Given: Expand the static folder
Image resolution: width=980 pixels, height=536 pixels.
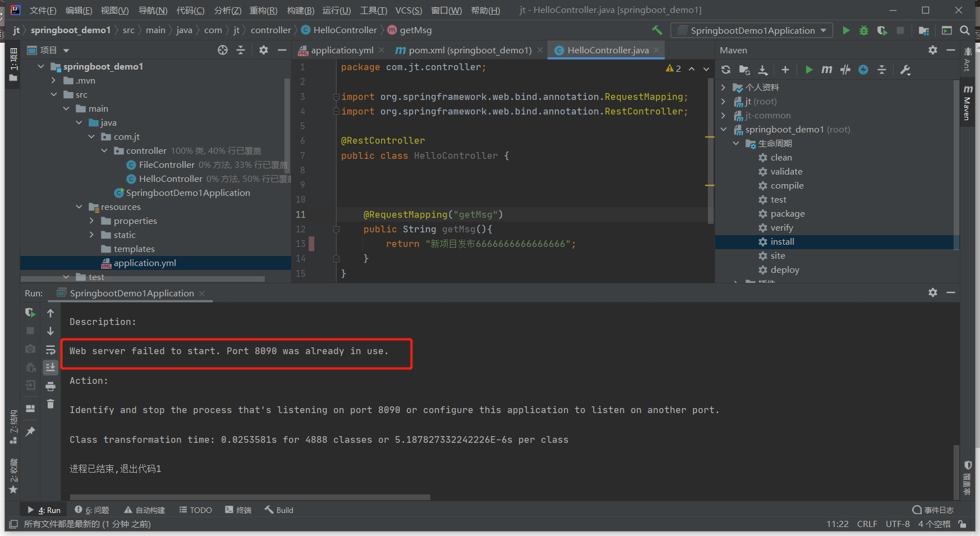Looking at the screenshot, I should (91, 235).
